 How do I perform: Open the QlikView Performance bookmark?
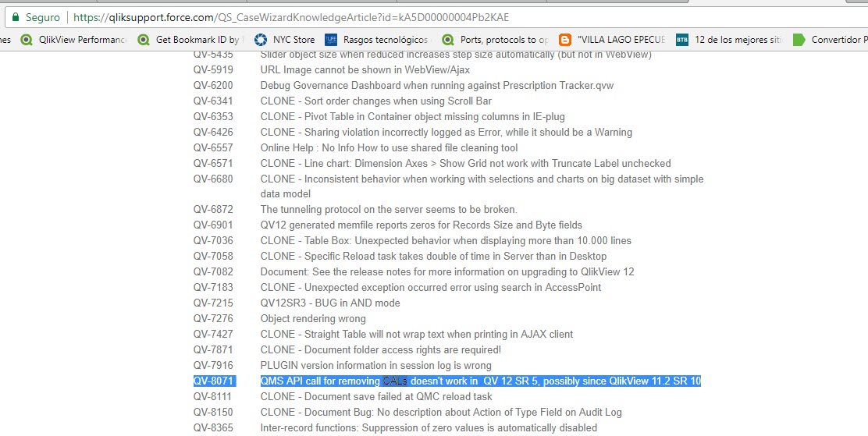pyautogui.click(x=83, y=40)
